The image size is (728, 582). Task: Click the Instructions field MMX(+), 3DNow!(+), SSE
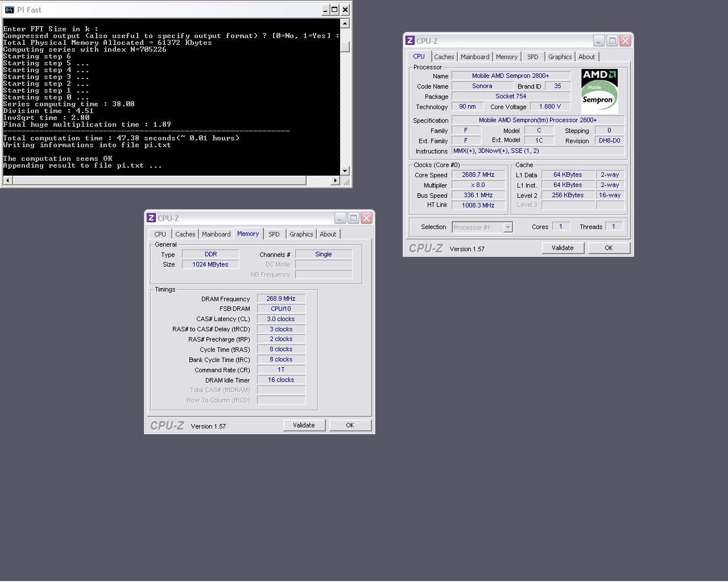click(x=538, y=151)
